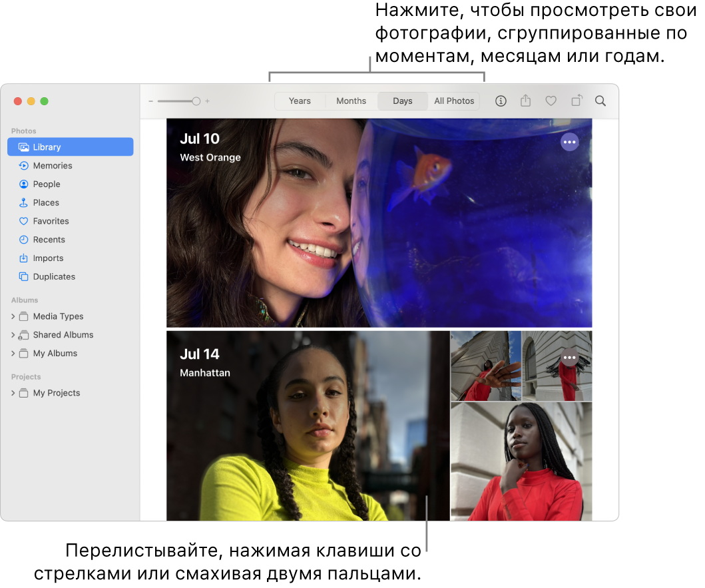This screenshot has height=588, width=705.
Task: Click the My Albums folder icon
Action: [x=23, y=353]
